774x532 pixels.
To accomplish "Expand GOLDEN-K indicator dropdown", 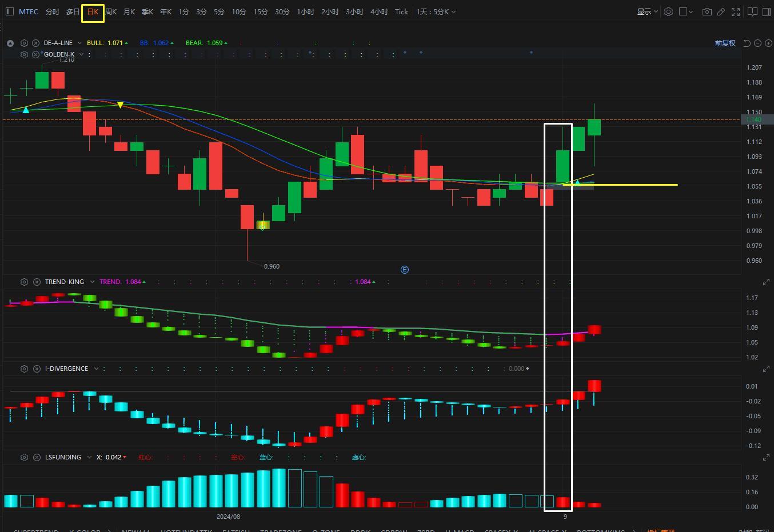I will click(81, 54).
